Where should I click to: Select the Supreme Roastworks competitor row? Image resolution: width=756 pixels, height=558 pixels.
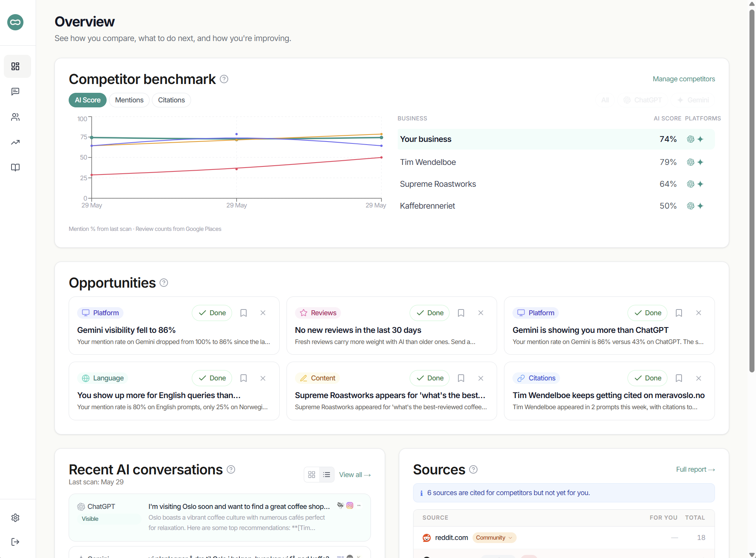click(556, 184)
